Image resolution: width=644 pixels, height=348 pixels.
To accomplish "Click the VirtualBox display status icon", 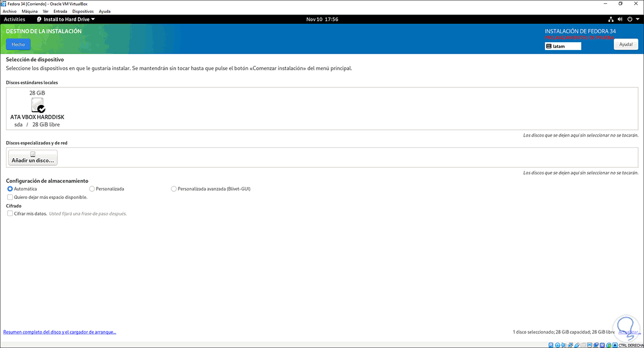I will pos(589,345).
